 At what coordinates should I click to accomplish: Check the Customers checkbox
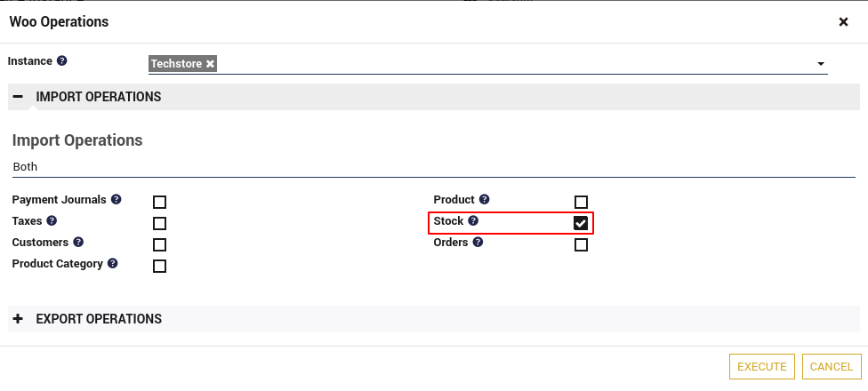click(160, 244)
